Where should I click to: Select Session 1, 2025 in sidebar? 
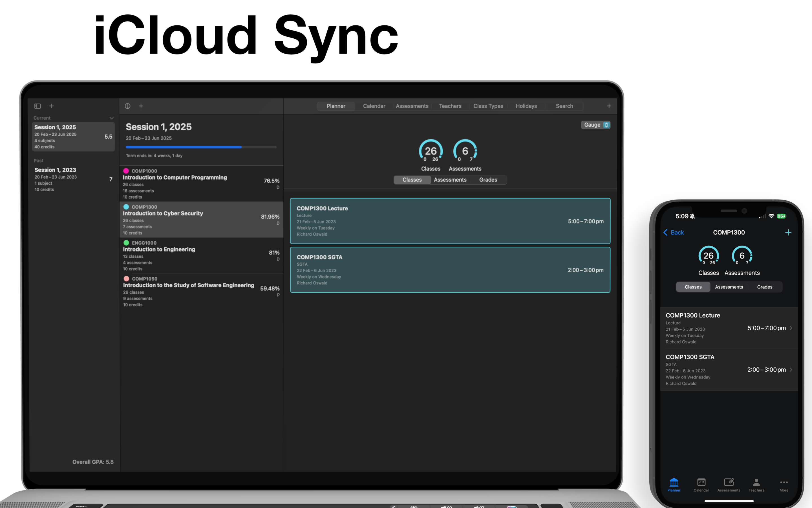(x=73, y=137)
